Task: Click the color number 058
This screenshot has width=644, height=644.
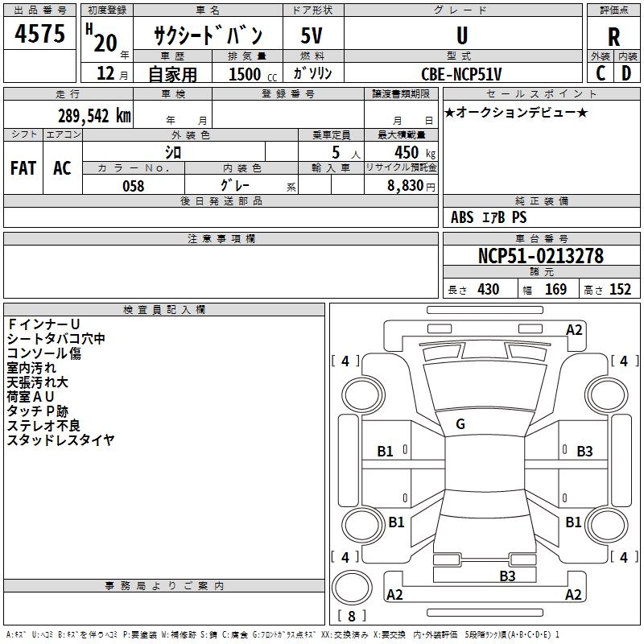Action: [x=134, y=186]
